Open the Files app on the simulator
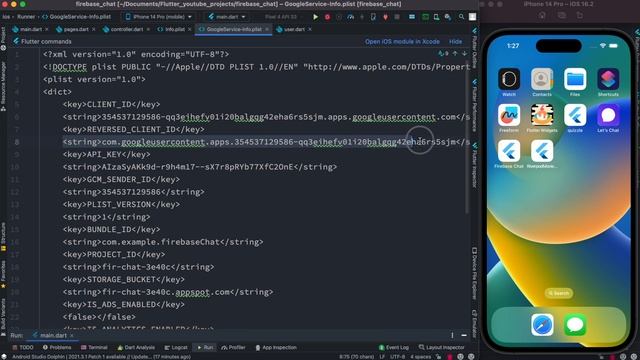This screenshot has height=360, width=640. point(575,79)
